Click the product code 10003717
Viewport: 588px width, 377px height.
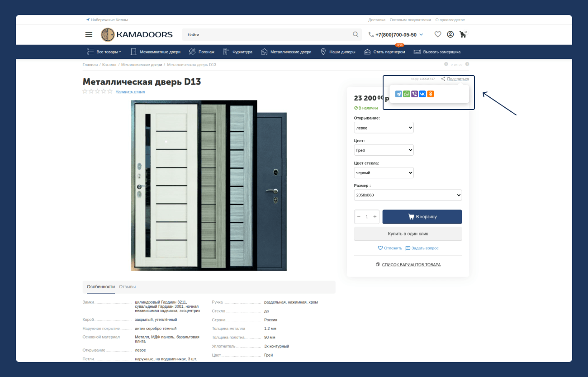click(427, 79)
